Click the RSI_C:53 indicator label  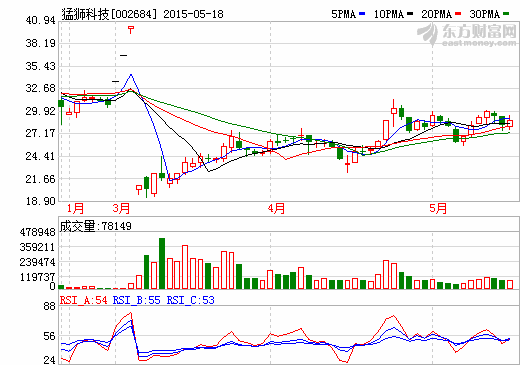pyautogui.click(x=191, y=300)
